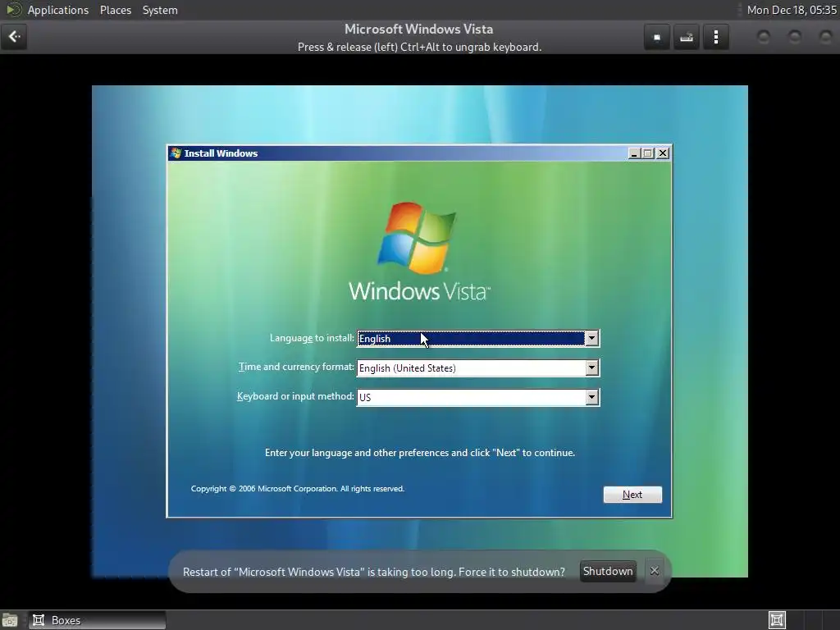The image size is (840, 630).
Task: Click the clock showing Mon Dec 18
Action: pos(792,10)
